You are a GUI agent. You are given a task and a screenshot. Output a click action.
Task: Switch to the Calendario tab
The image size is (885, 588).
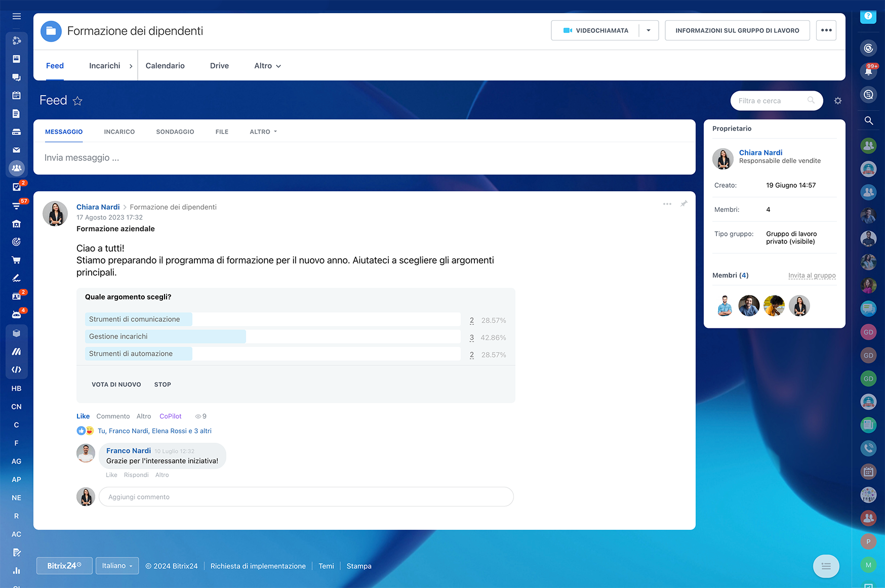point(165,66)
